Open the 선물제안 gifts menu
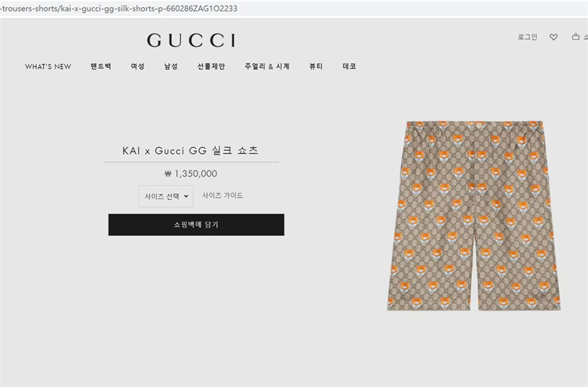This screenshot has width=588, height=387. point(211,66)
